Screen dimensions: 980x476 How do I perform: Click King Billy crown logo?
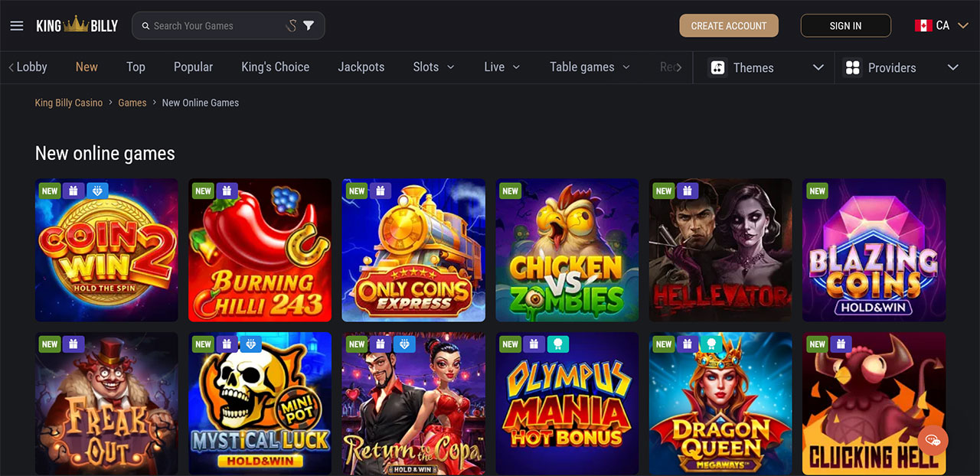click(77, 25)
